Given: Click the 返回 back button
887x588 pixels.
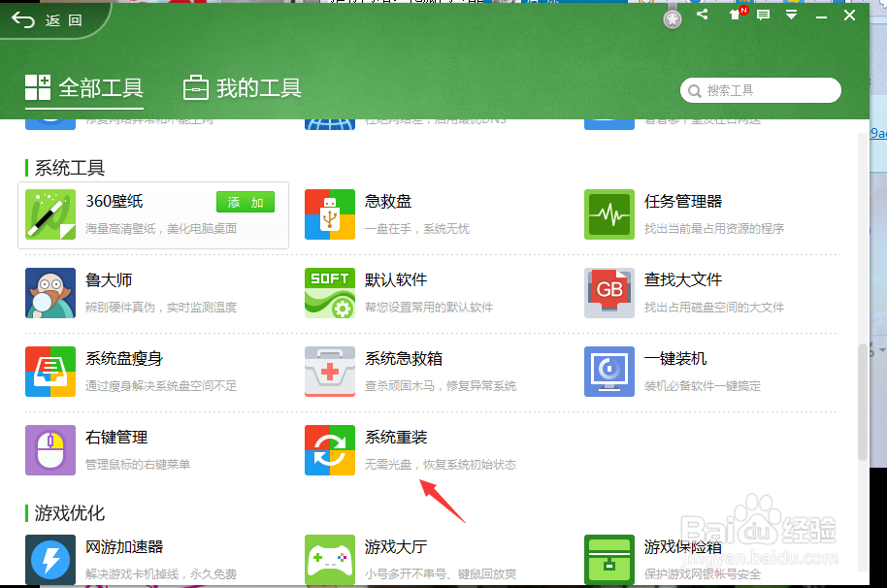Looking at the screenshot, I should [x=47, y=20].
